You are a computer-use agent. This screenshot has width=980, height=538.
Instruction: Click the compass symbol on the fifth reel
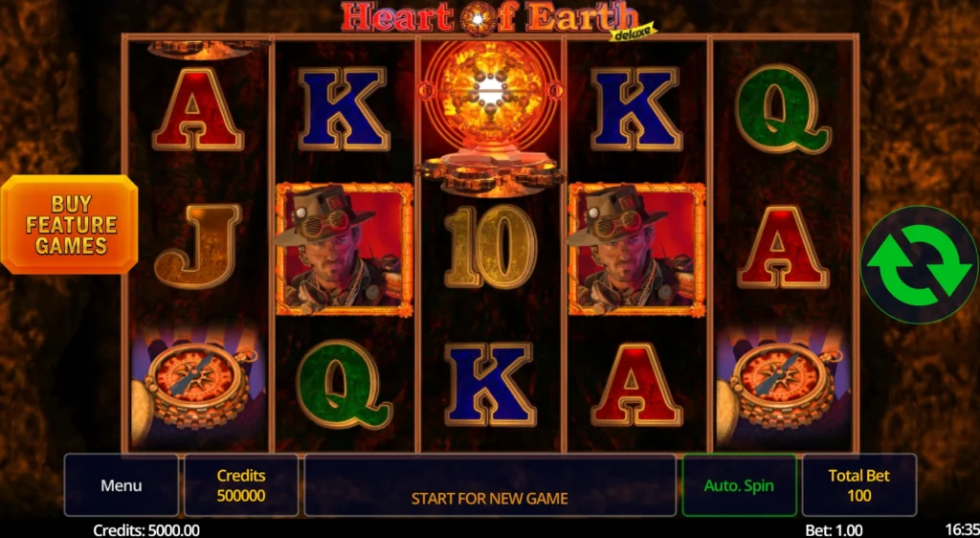[x=783, y=386]
